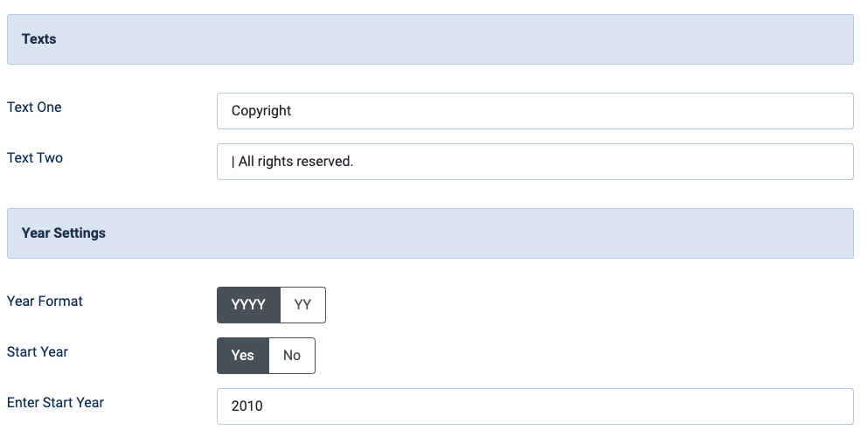Click the Text One label
868x437 pixels.
coord(34,108)
